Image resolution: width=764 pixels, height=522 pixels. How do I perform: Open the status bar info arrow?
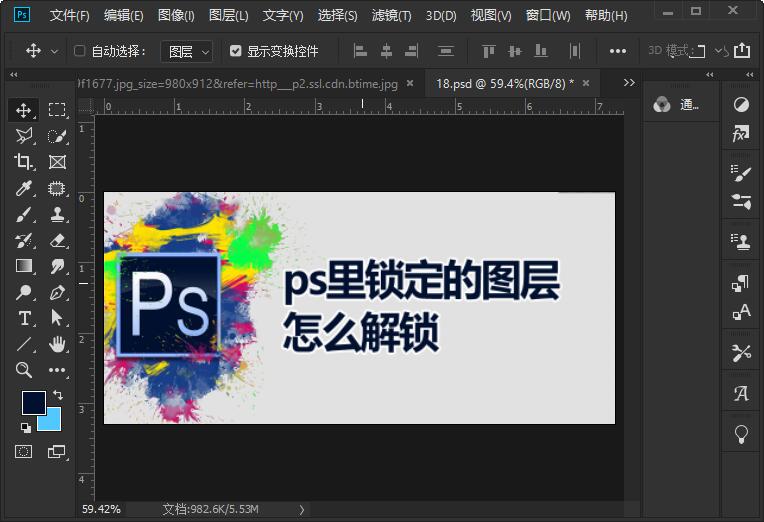click(x=302, y=510)
